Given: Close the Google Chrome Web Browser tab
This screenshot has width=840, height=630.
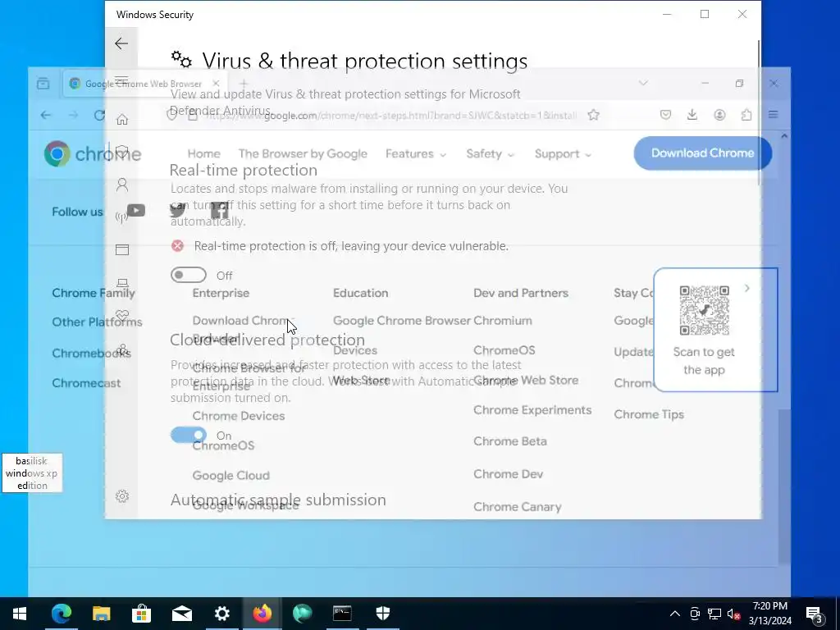Looking at the screenshot, I should coord(216,84).
